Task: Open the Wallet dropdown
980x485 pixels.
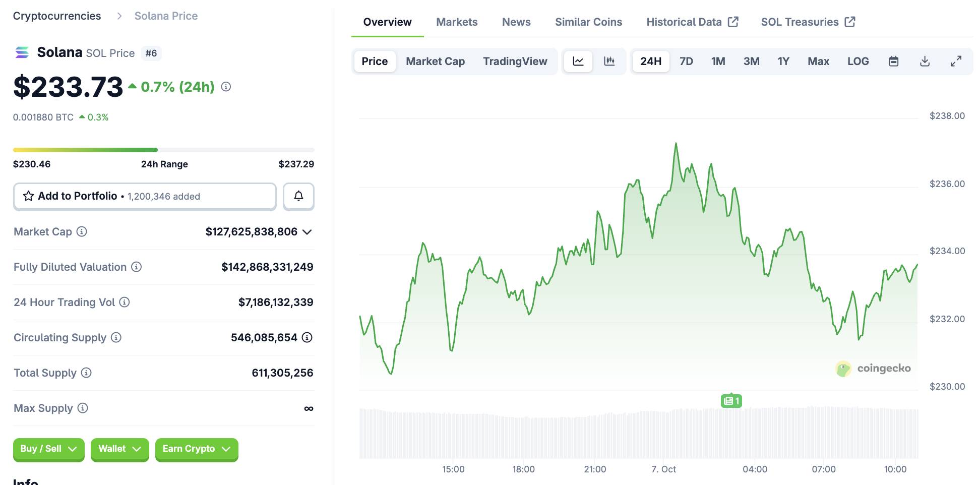Action: pyautogui.click(x=119, y=449)
